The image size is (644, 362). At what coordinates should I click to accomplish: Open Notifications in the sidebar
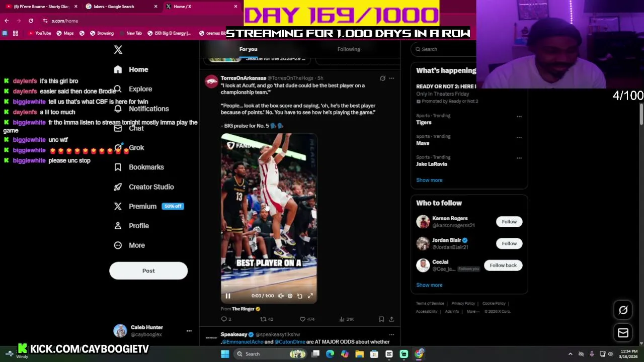[x=141, y=109]
